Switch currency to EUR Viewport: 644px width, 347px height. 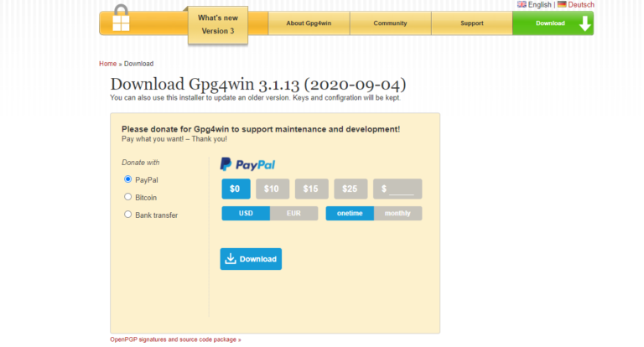click(293, 213)
